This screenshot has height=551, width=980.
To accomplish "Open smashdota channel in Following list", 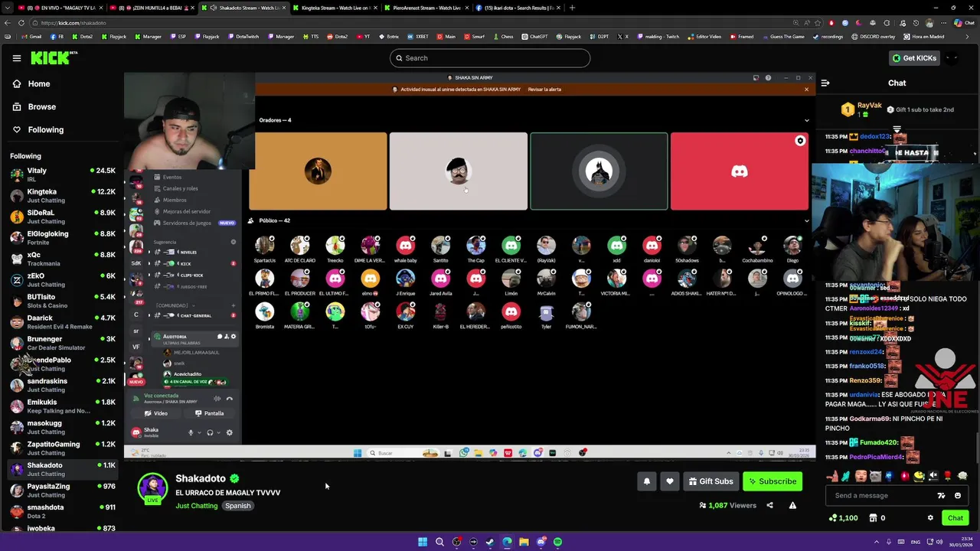I will click(x=61, y=511).
